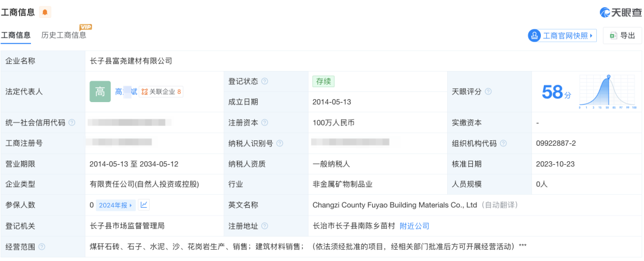Image resolution: width=644 pixels, height=261 pixels.
Task: Click the help icon beside 登记状态
Action: [x=265, y=81]
